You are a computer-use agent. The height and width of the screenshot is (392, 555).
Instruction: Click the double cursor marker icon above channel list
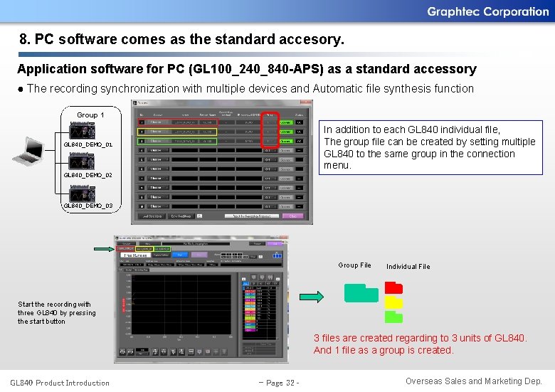click(270, 277)
